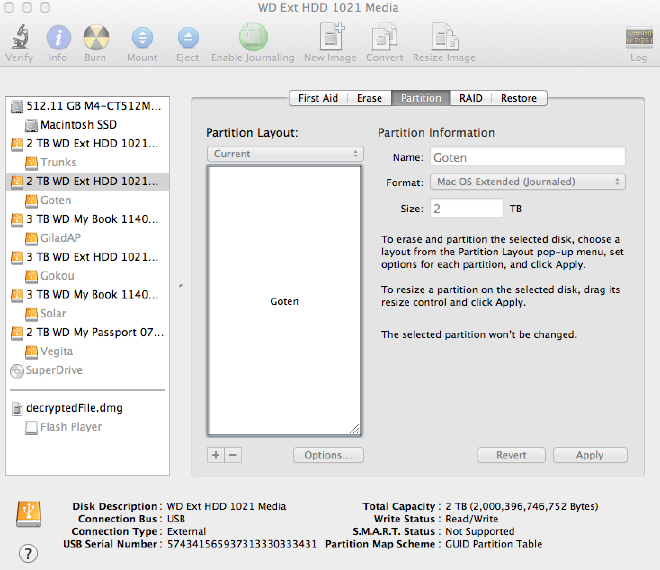The image size is (660, 570).
Task: Click the Eject toolbar icon
Action: click(188, 38)
